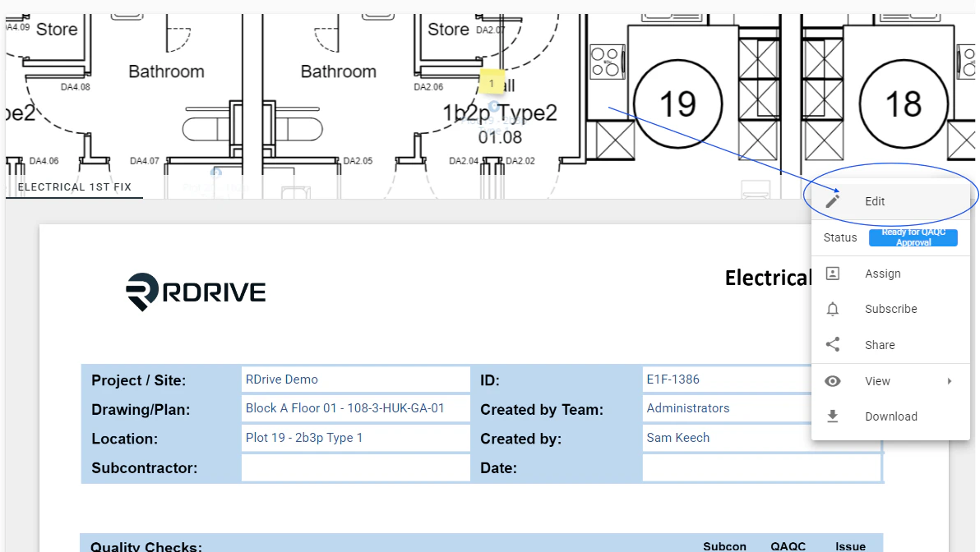
Task: Click the bell icon to subscribe
Action: click(x=832, y=309)
